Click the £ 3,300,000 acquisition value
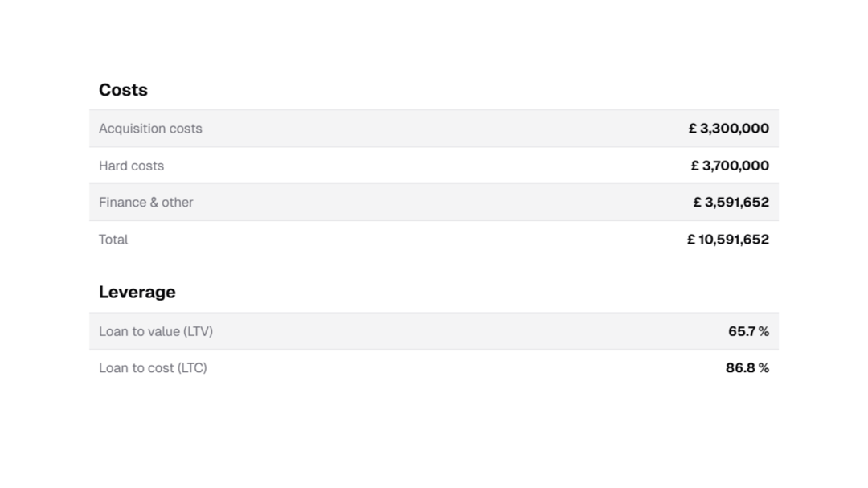This screenshot has height=488, width=868. (728, 129)
